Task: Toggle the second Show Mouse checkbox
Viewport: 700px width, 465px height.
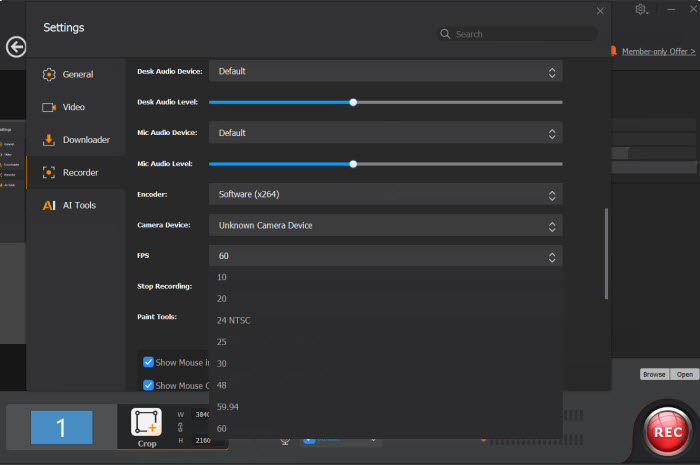Action: (x=148, y=385)
